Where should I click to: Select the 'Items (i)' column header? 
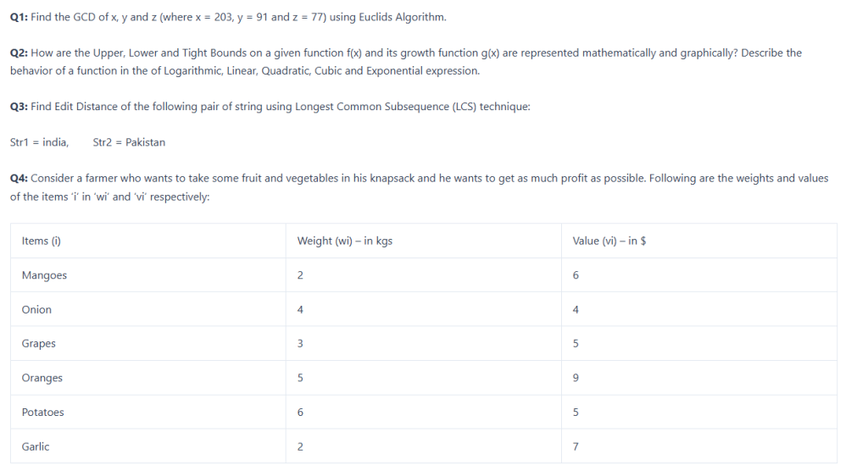coord(42,241)
